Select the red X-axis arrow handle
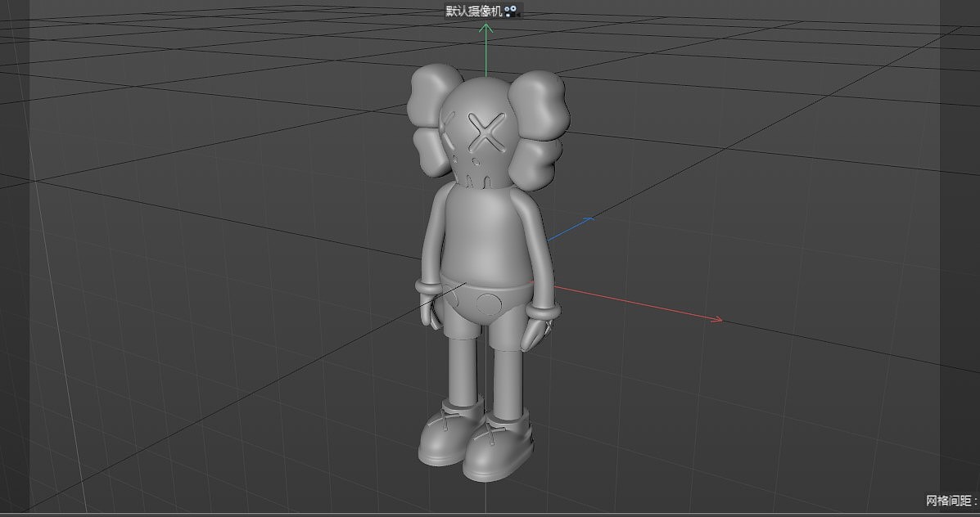This screenshot has height=517, width=980. coord(716,320)
